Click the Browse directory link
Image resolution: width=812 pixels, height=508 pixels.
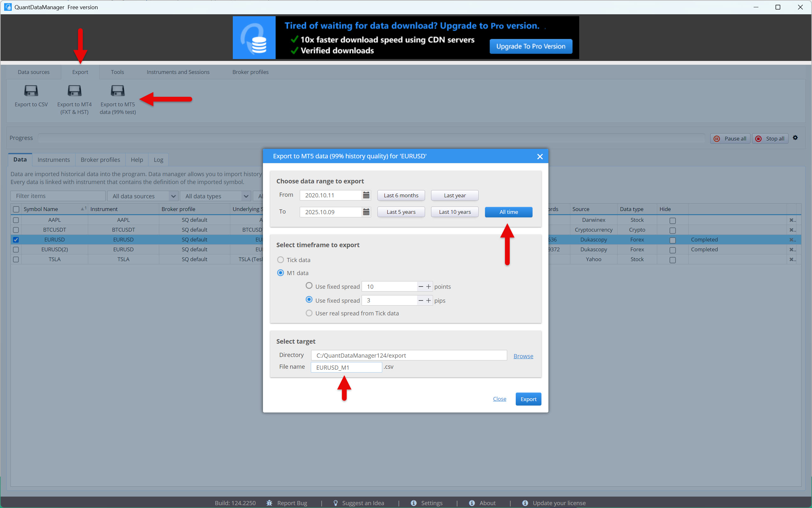523,356
